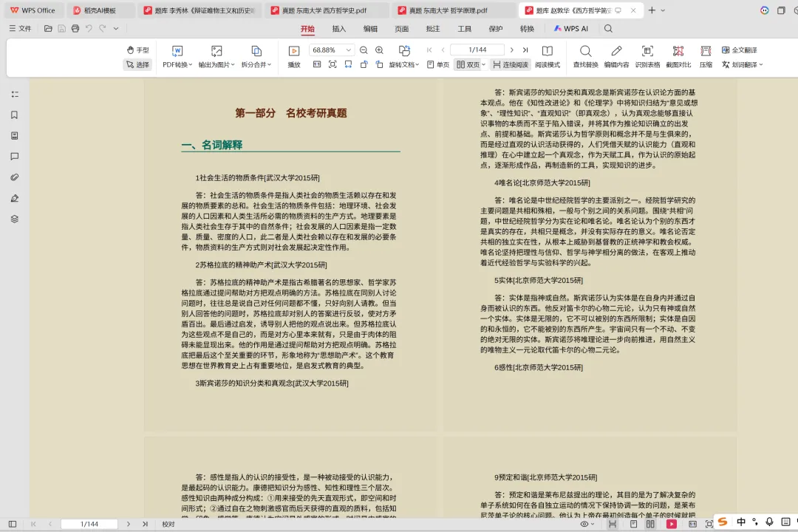This screenshot has width=798, height=532.
Task: Open the zoom percentage combo box
Action: pos(331,50)
